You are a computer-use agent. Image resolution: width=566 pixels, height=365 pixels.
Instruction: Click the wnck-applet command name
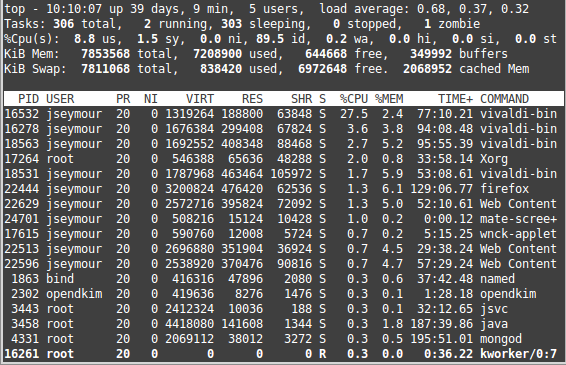pos(518,234)
